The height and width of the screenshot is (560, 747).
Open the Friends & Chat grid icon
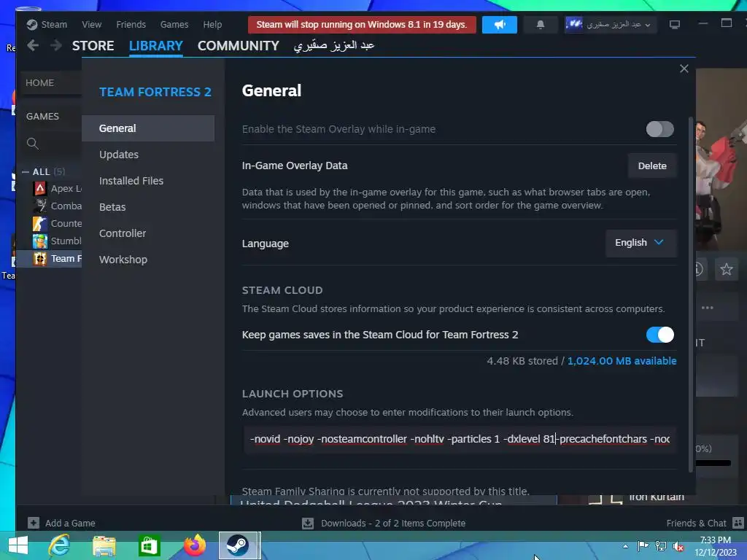(738, 523)
